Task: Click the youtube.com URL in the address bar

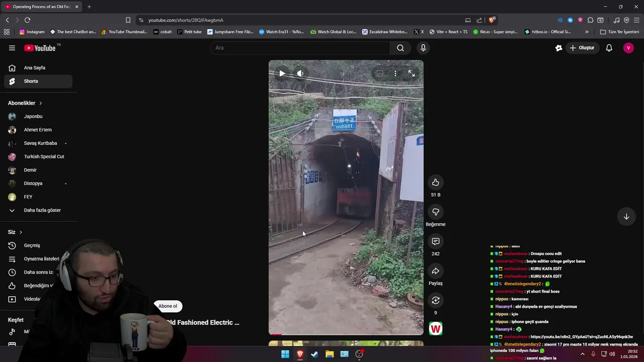Action: click(x=186, y=20)
